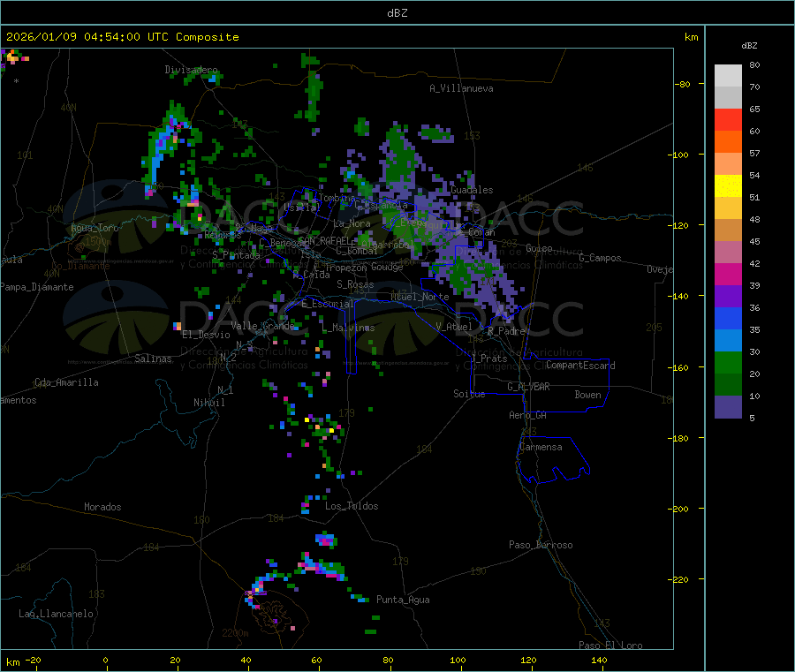Click the Atuel_Norte label
This screenshot has width=795, height=672.
[x=420, y=297]
